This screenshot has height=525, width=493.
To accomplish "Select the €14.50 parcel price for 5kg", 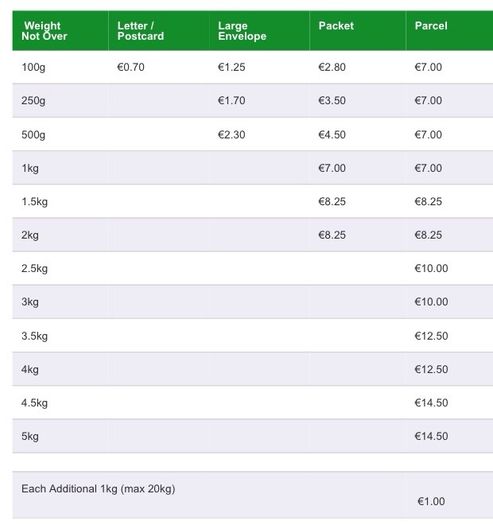I will pos(431,436).
